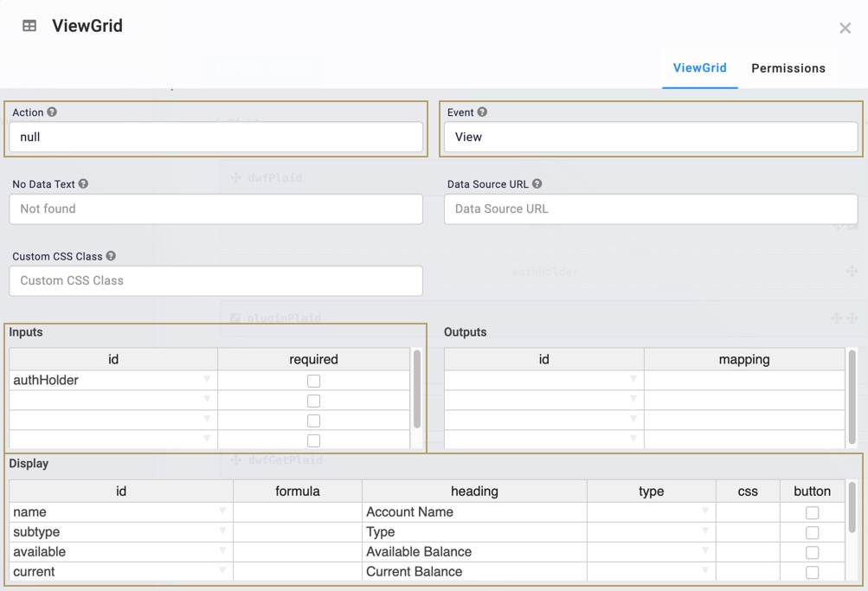Select the authHolder cell in Inputs
This screenshot has height=591, width=868.
point(113,380)
